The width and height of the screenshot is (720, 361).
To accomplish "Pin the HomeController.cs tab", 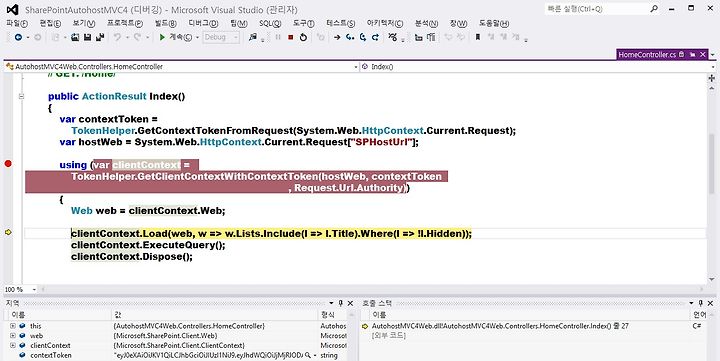I will point(693,55).
